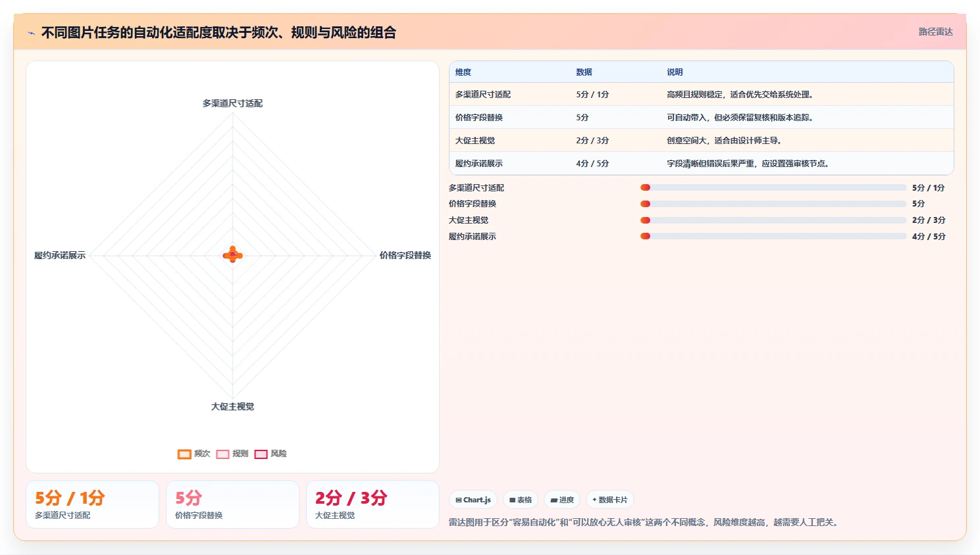Select the 表格 tag chip

click(521, 500)
